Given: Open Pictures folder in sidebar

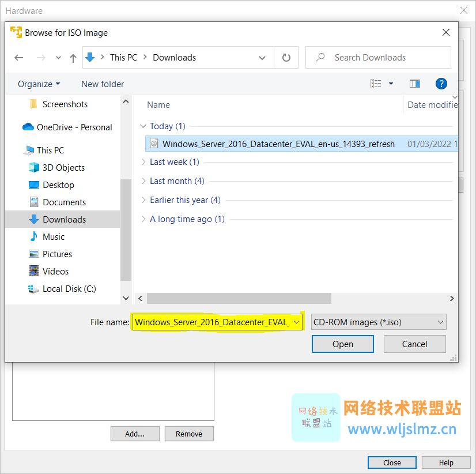Looking at the screenshot, I should point(51,254).
